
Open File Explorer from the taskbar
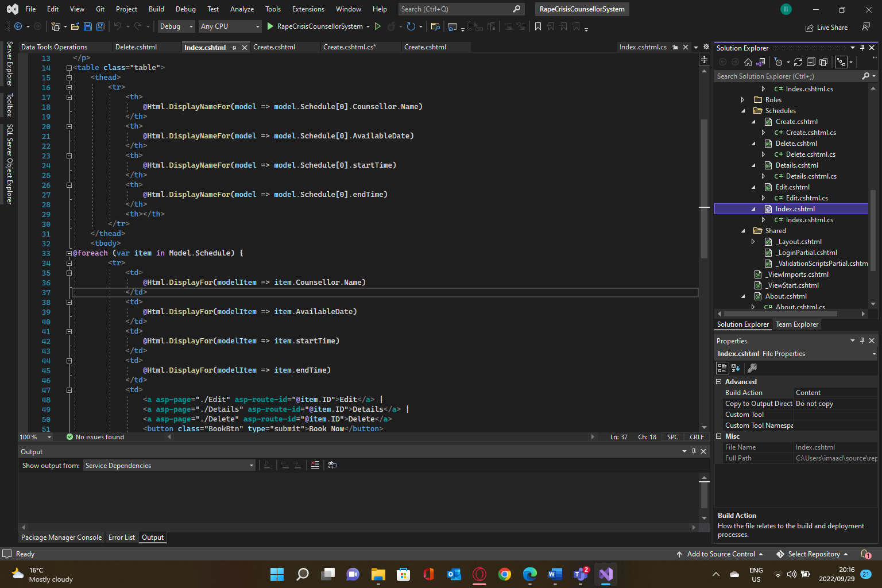(x=378, y=574)
